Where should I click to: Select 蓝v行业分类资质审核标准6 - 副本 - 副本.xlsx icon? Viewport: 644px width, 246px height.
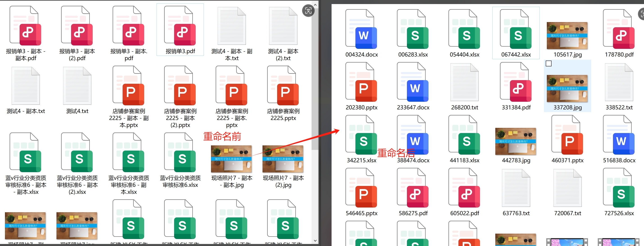25,152
